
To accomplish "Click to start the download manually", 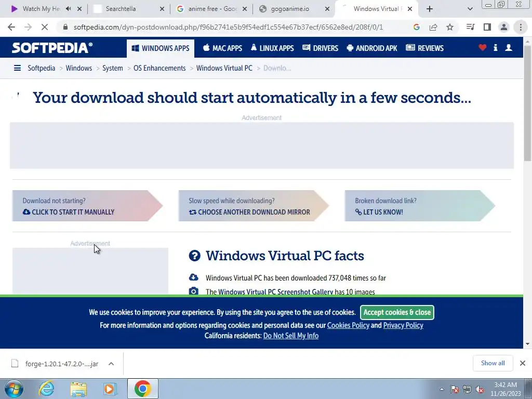I will [68, 212].
